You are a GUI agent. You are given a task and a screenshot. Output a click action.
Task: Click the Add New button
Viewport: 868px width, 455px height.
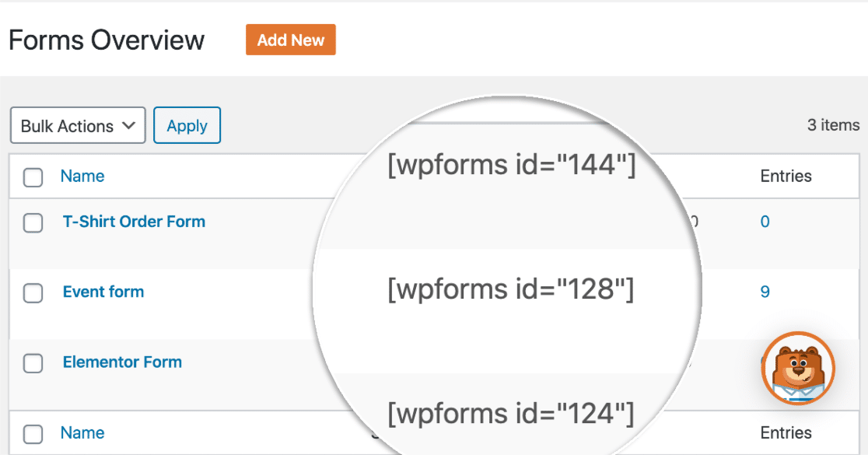pyautogui.click(x=290, y=40)
